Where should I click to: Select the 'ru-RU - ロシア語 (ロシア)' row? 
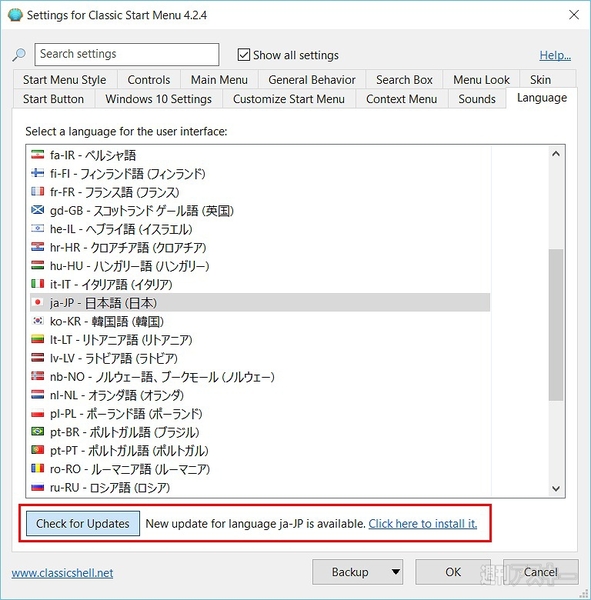tap(260, 487)
